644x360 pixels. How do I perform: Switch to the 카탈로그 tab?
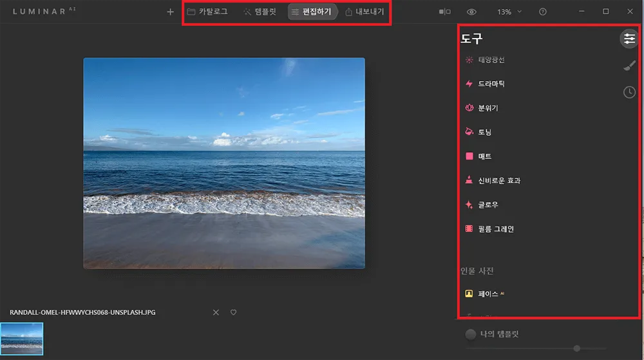pyautogui.click(x=207, y=12)
